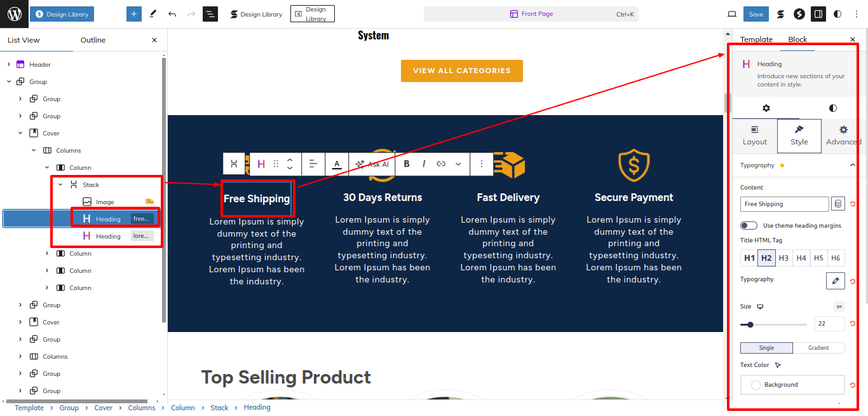
Task: Click the Undo arrow
Action: coord(172,14)
